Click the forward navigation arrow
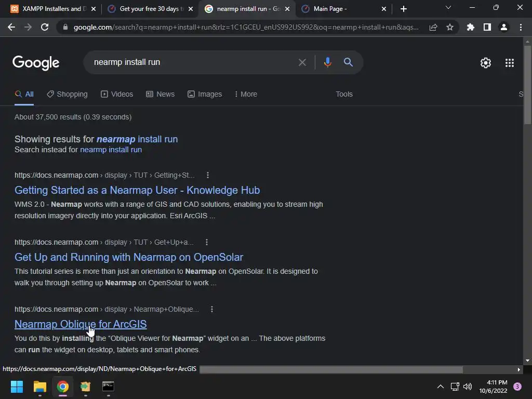Screen dimensions: 532x399 click(28, 27)
